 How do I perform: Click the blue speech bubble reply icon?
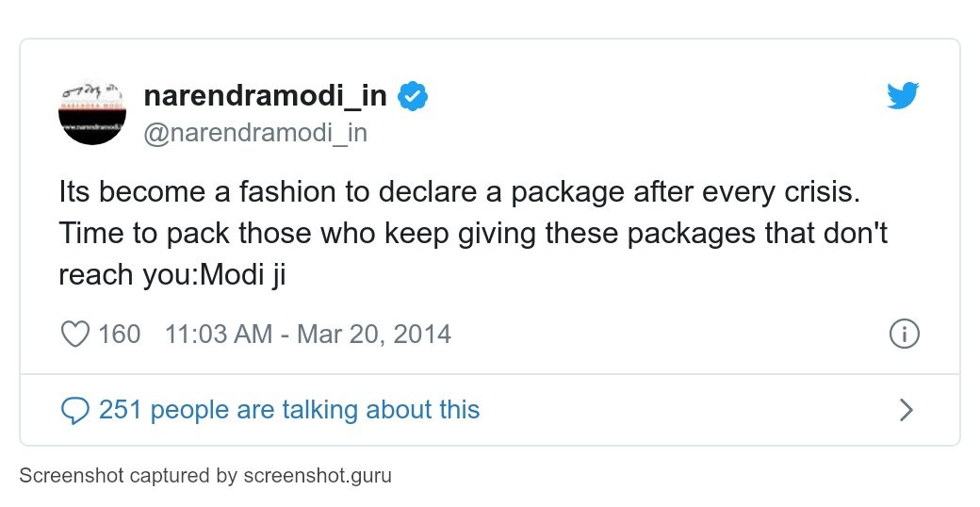74,410
